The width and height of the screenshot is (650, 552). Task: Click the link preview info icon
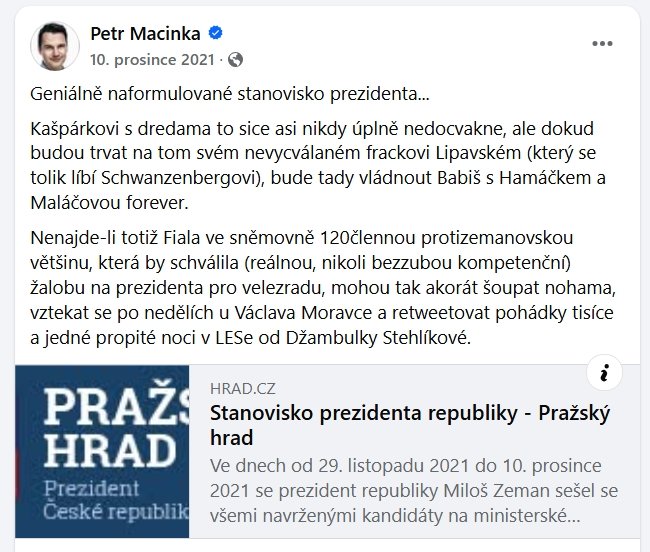[x=603, y=372]
